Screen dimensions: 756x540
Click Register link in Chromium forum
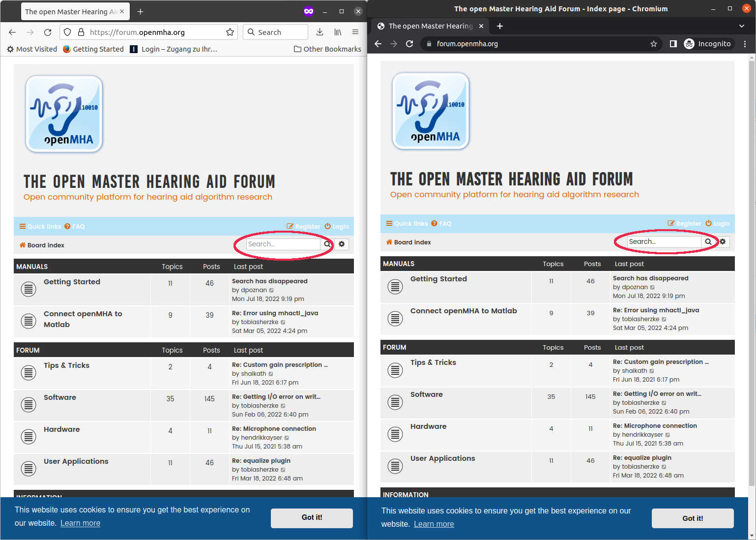click(684, 224)
